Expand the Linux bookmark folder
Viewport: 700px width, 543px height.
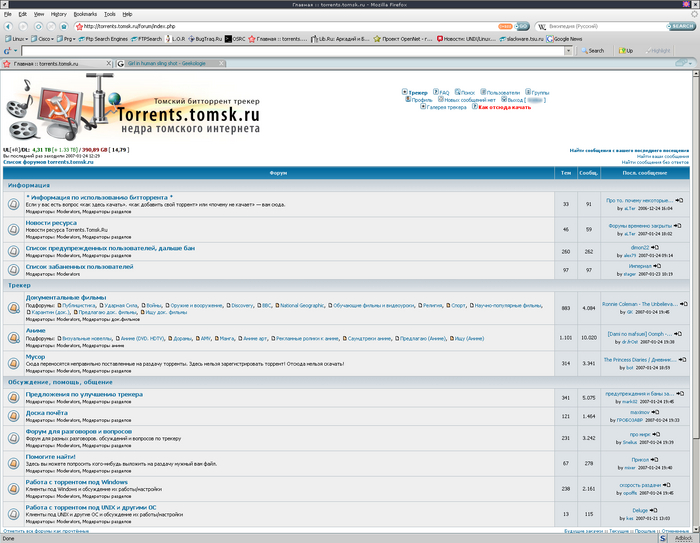pos(16,39)
